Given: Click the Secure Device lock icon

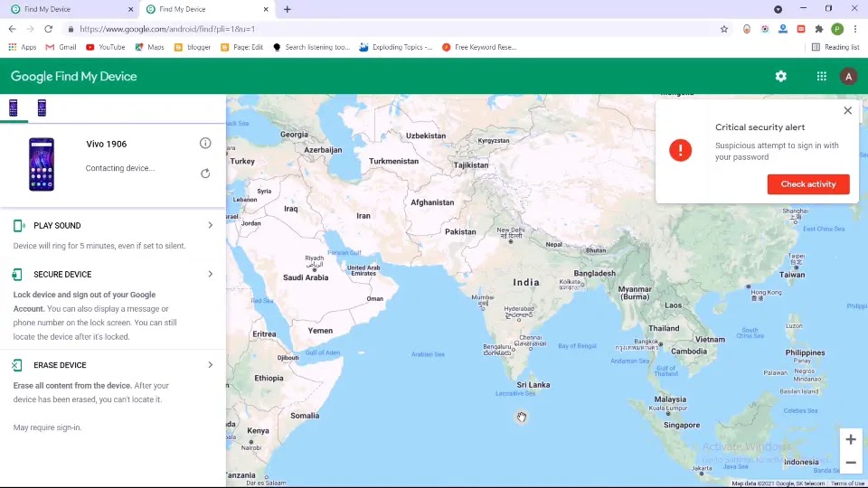Looking at the screenshot, I should (17, 275).
